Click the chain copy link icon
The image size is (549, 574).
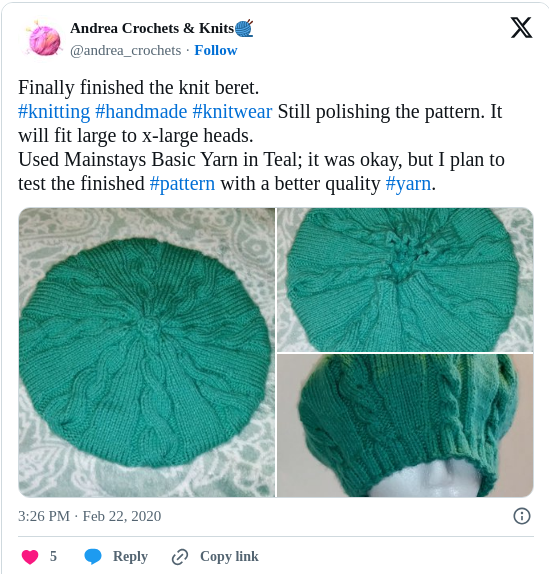[x=180, y=557]
